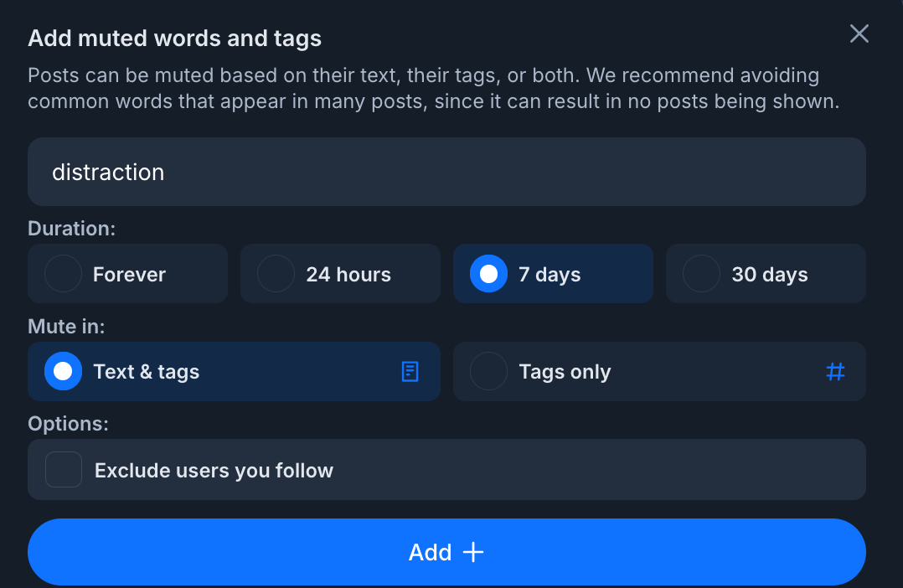Click the "Forever" label text
903x588 pixels.
[x=129, y=275]
